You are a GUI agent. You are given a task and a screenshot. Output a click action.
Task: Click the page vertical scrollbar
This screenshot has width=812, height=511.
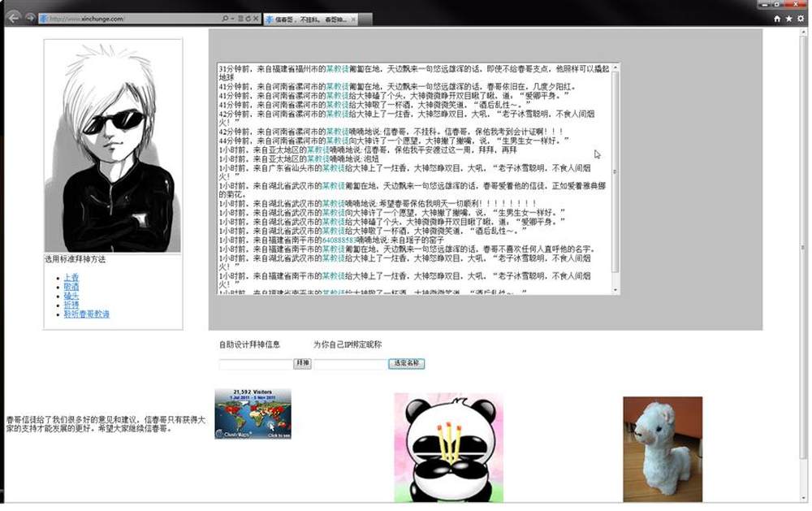[x=804, y=264]
